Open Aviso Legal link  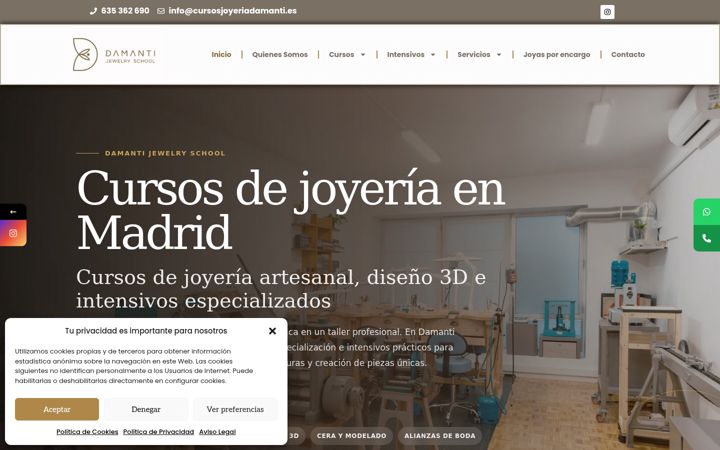click(x=217, y=432)
